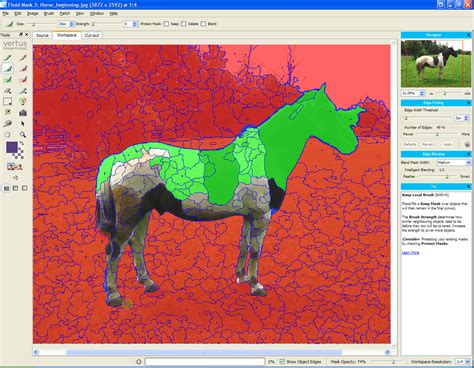This screenshot has height=368, width=474.
Task: Click the Revert button in Edge Finding
Action: coord(428,144)
